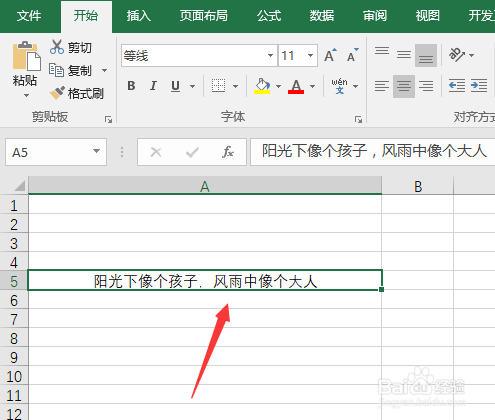This screenshot has width=495, height=420.
Task: Toggle middle vertical alignment
Action: (x=404, y=55)
